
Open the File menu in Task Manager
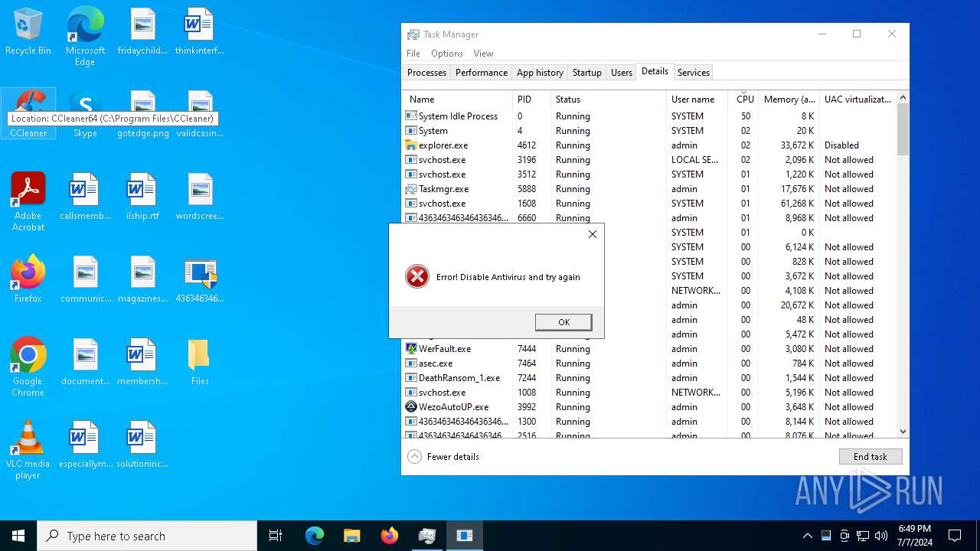tap(413, 54)
